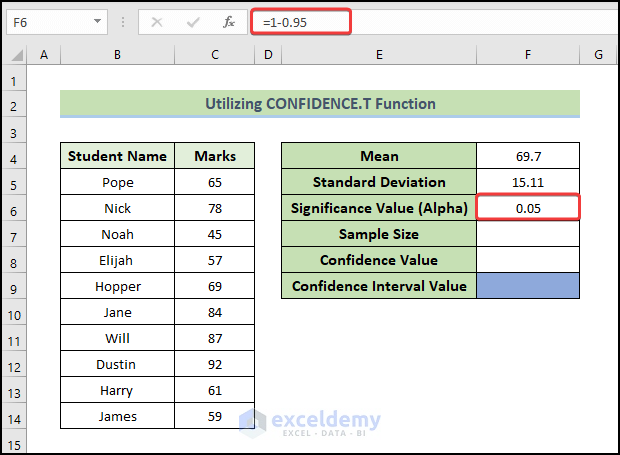Select column F header
This screenshot has height=455, width=620.
click(528, 56)
